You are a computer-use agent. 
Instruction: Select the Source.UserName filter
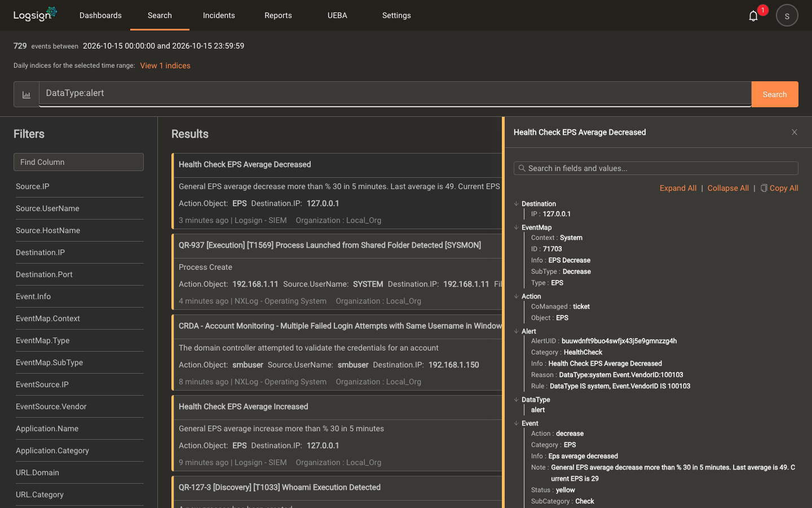(47, 208)
